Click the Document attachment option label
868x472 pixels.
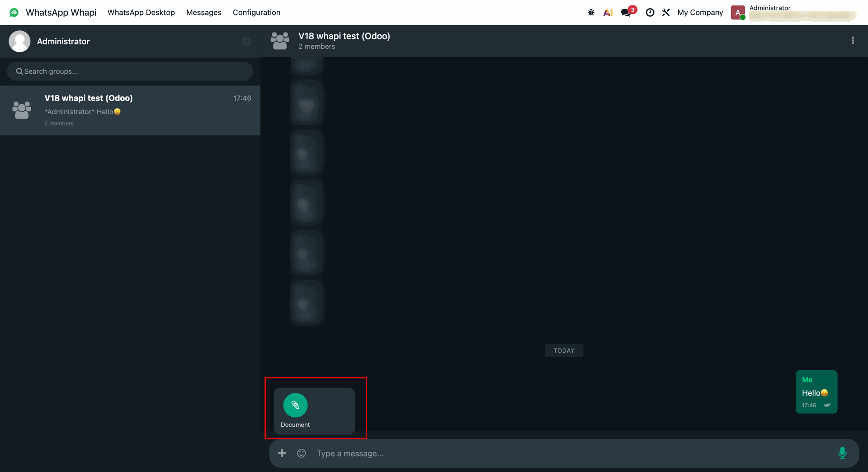pos(295,425)
